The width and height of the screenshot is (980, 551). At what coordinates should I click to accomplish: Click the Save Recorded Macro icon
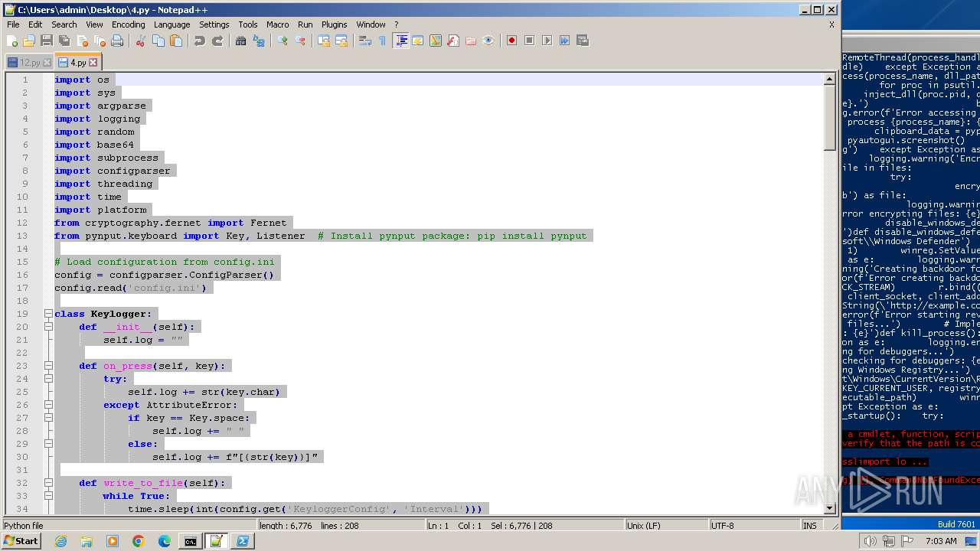click(x=582, y=41)
